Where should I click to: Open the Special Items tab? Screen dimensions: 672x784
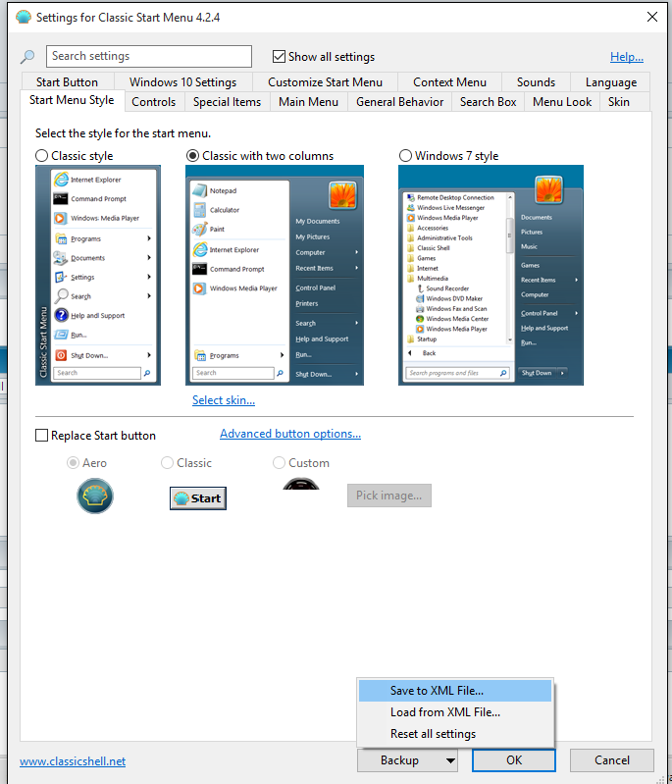click(227, 102)
